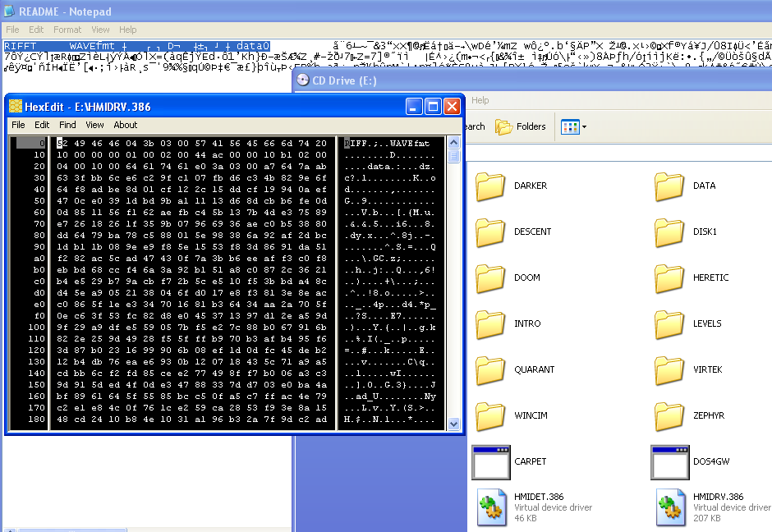The height and width of the screenshot is (532, 772).
Task: Click the HexEdit title bar app icon
Action: pyautogui.click(x=16, y=106)
